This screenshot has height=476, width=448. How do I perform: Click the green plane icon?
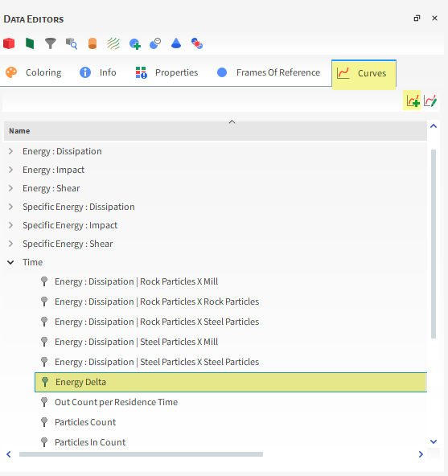tap(30, 43)
